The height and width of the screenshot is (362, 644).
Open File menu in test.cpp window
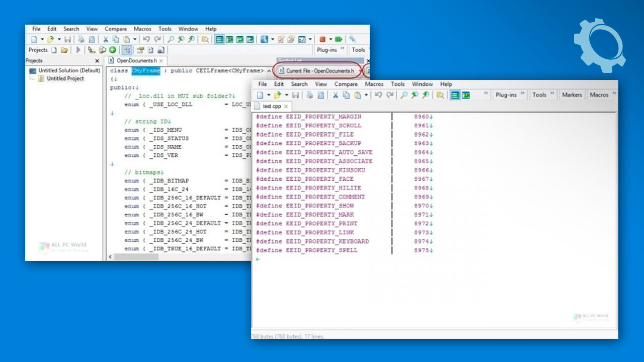pos(263,84)
